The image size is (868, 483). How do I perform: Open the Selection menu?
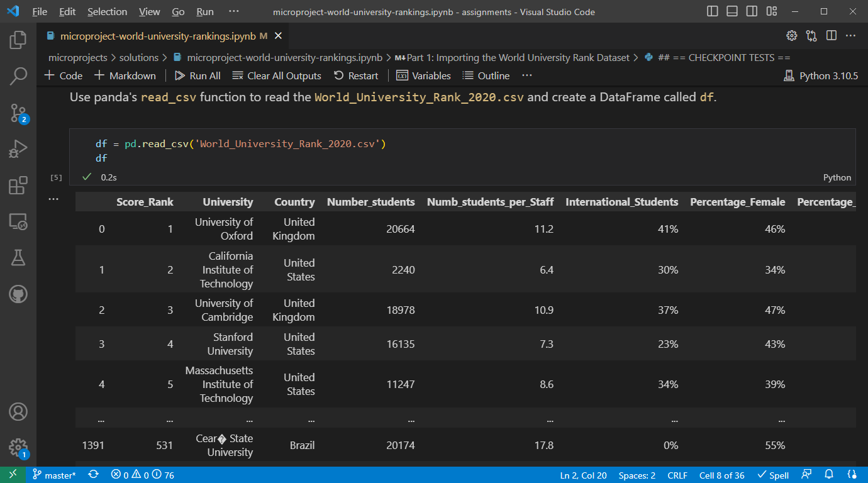point(107,11)
